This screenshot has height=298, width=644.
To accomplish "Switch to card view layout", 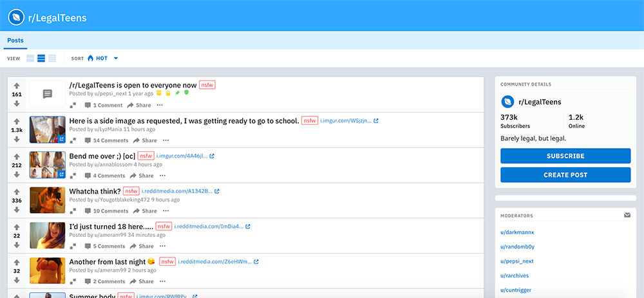I will tap(30, 59).
